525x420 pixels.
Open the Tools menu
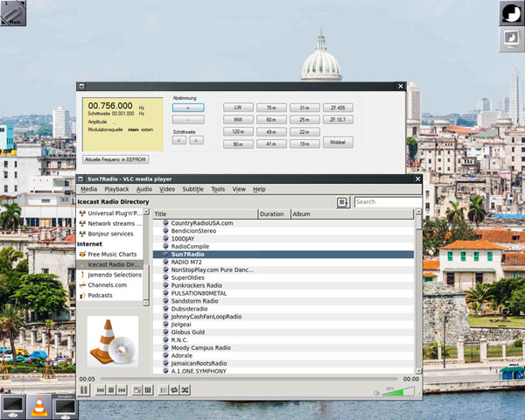click(218, 189)
